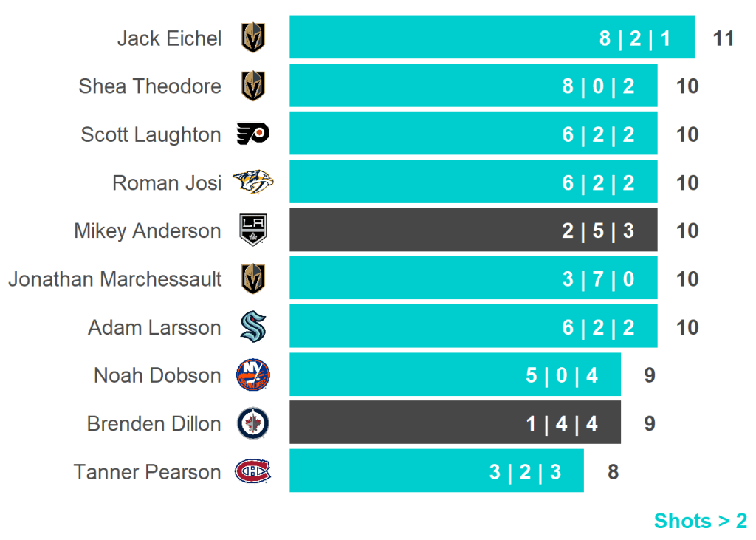Click the total value 11 for Jack Eichel
756x540 pixels.
coord(724,38)
